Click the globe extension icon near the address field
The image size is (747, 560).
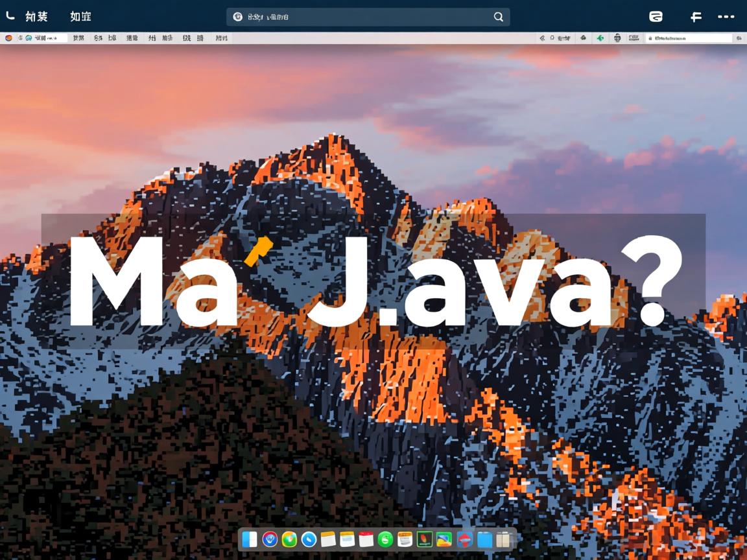pos(616,38)
